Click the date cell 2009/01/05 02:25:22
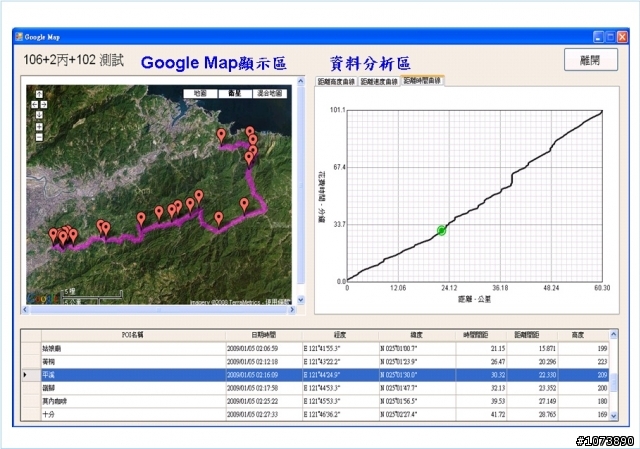Image resolution: width=640 pixels, height=449 pixels. [x=264, y=401]
